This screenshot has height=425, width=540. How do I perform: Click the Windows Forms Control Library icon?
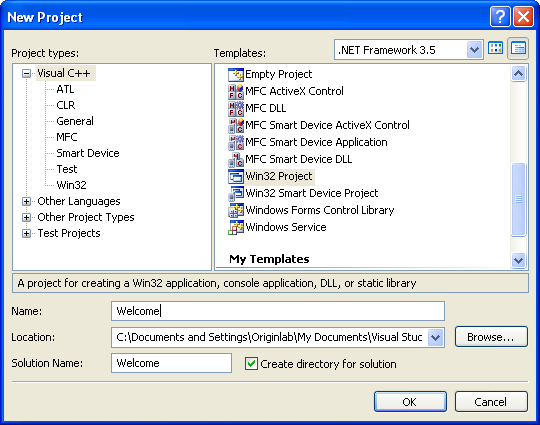pos(236,210)
